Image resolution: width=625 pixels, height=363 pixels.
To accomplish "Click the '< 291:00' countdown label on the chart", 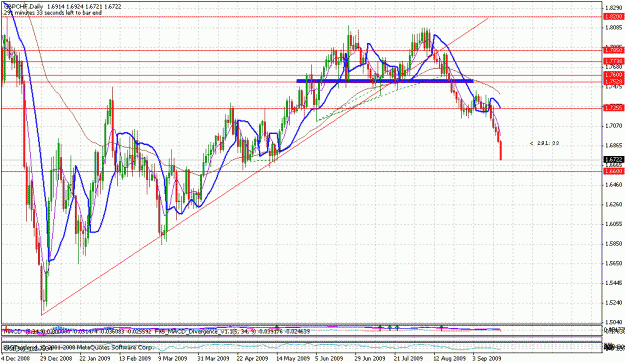I will [x=544, y=143].
